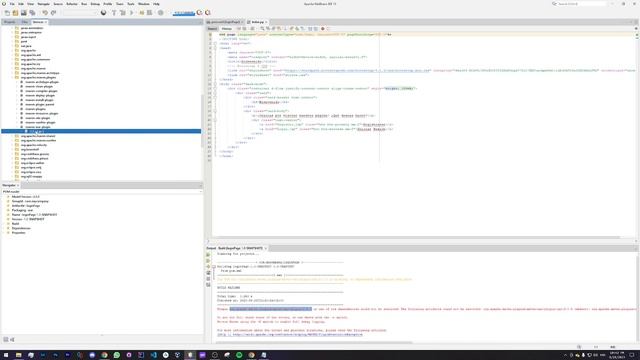Click the third Output sidebar icon
This screenshot has height=360, width=640.
click(208, 267)
